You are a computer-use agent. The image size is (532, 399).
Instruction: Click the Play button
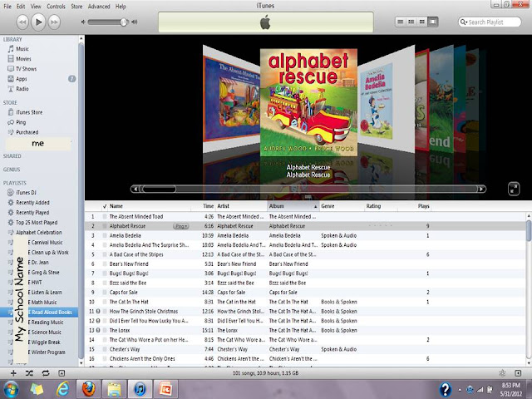38,22
